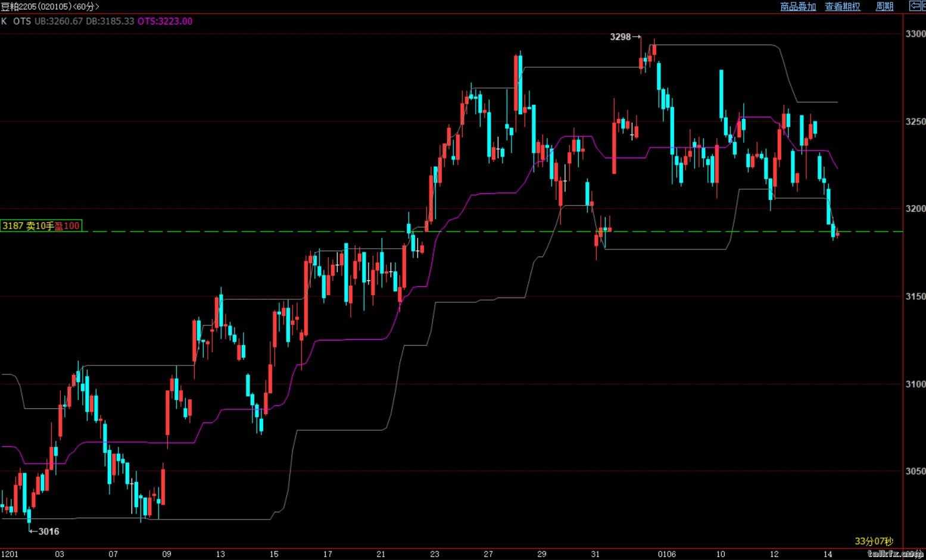
Task: Click the 0106 date label
Action: [667, 554]
